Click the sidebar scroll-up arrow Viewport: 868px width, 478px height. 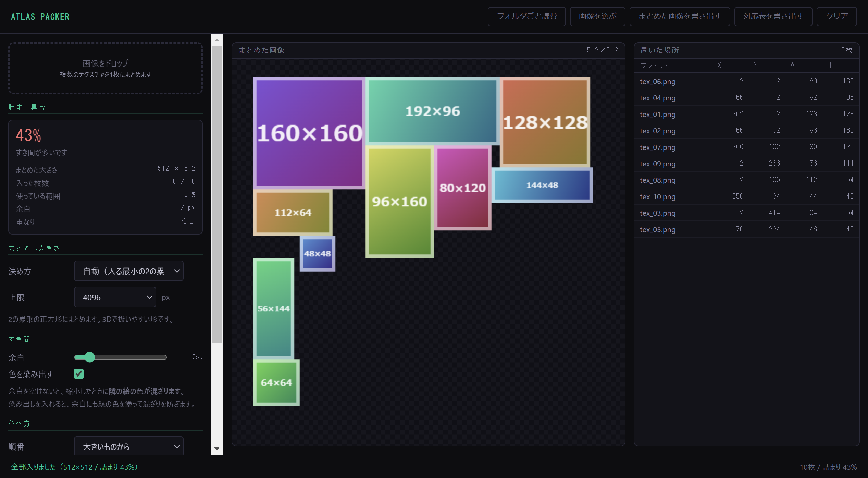coord(217,40)
